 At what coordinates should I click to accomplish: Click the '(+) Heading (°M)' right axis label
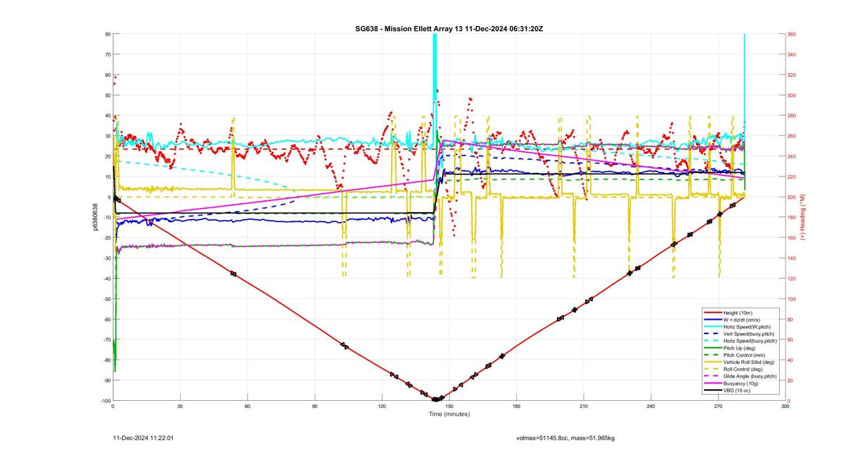click(802, 217)
